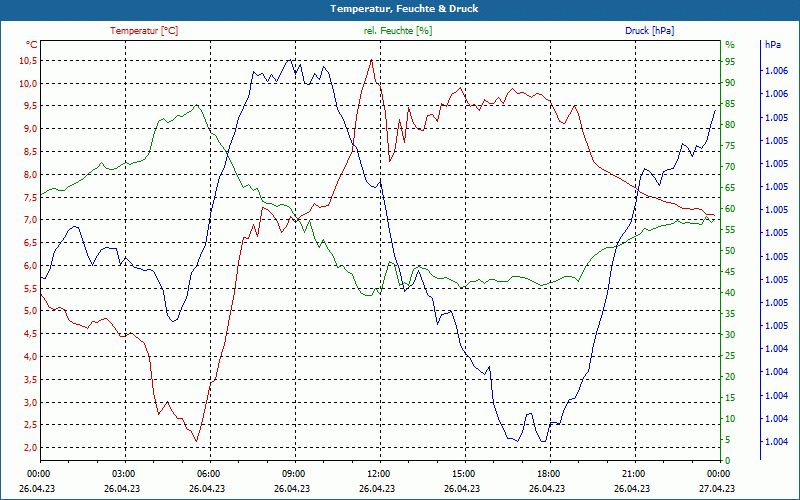
Task: Click temperature axis value '3,0'
Action: (30, 403)
